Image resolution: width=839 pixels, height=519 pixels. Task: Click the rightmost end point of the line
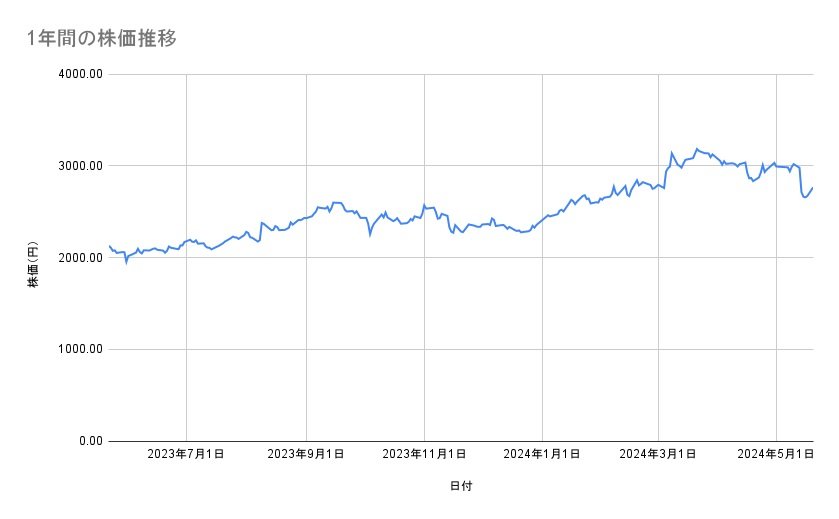pos(813,187)
